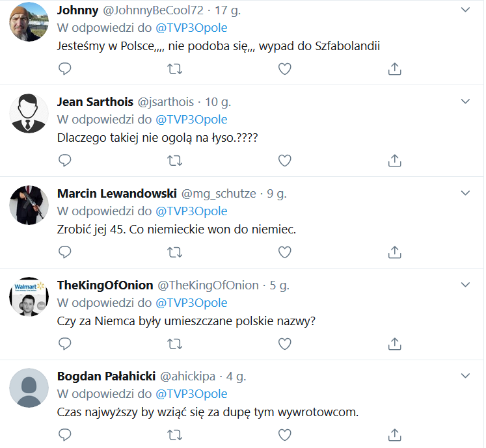Retweet TheKingOfOnion's tweet
The height and width of the screenshot is (448, 486).
coord(174,343)
